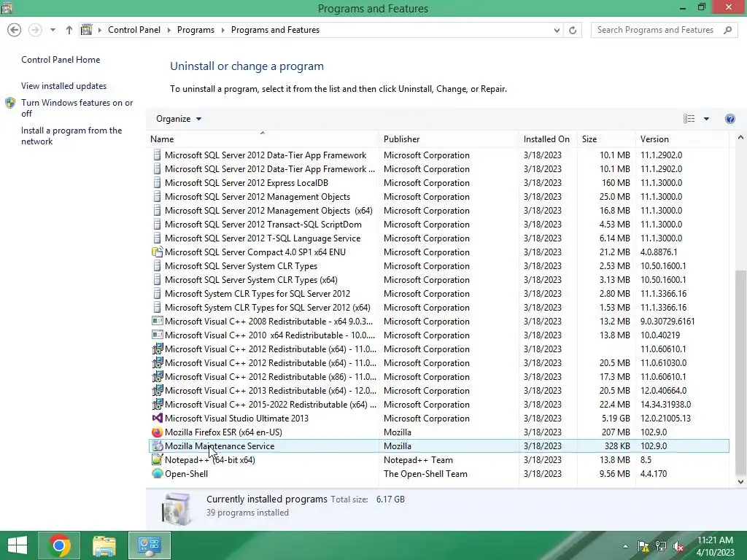Open the view options dropdown arrow
Viewport: 747px width, 560px height.
pyautogui.click(x=706, y=119)
